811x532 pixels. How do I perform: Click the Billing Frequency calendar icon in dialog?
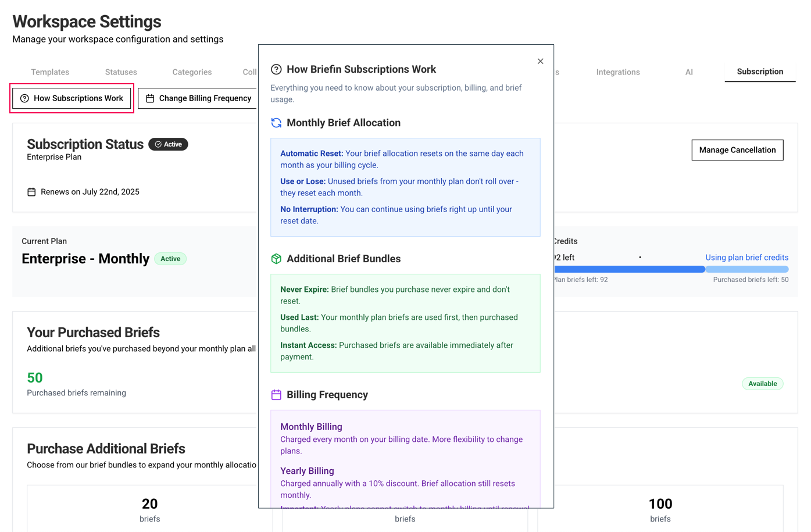point(276,395)
